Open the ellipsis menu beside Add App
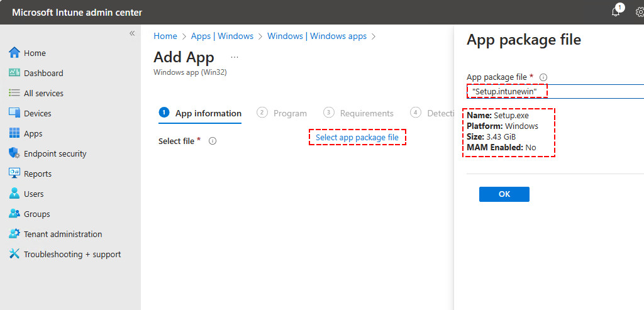This screenshot has width=644, height=310. 235,57
